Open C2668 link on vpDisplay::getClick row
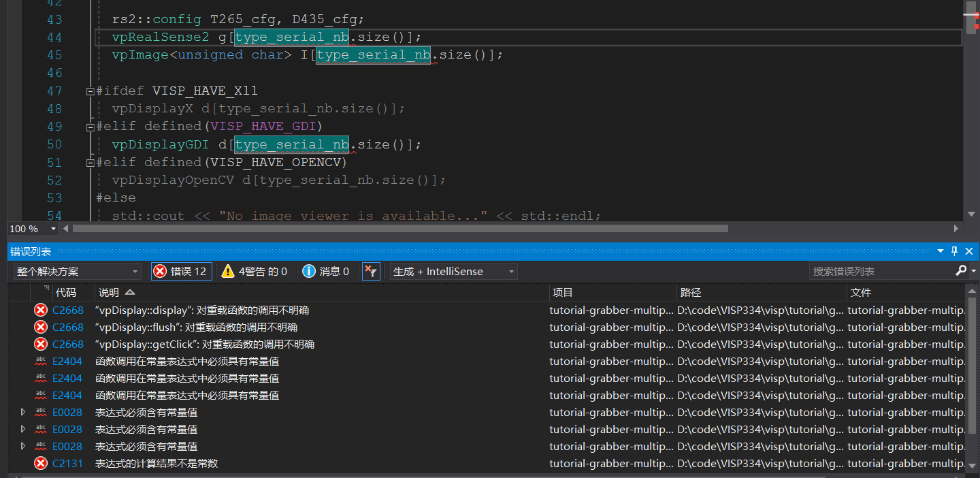This screenshot has height=478, width=980. [x=68, y=345]
